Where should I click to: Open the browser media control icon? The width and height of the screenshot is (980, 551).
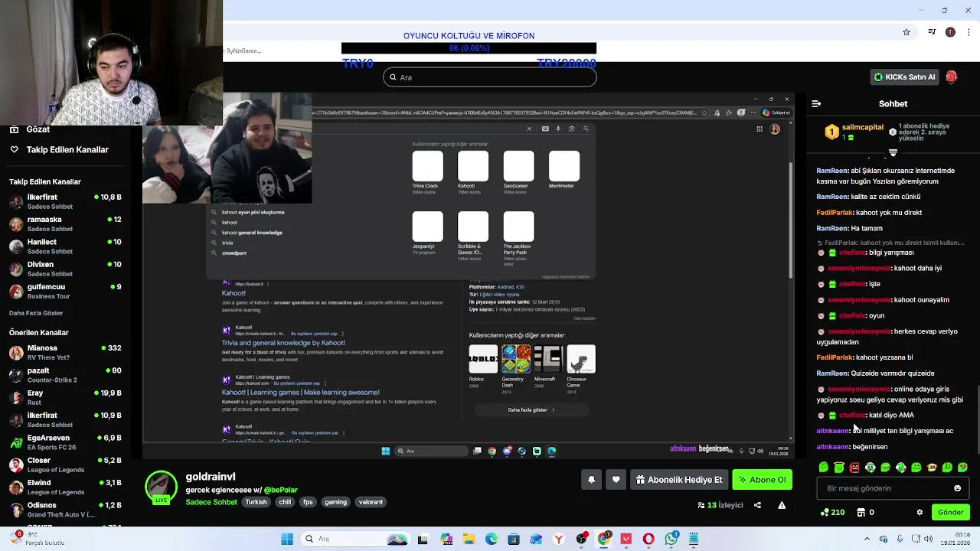pyautogui.click(x=932, y=32)
